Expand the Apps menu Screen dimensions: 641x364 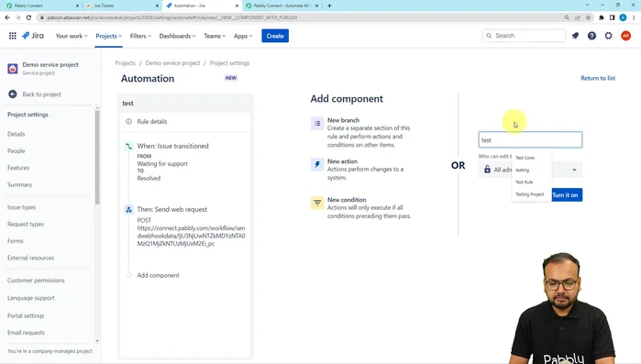coord(243,36)
